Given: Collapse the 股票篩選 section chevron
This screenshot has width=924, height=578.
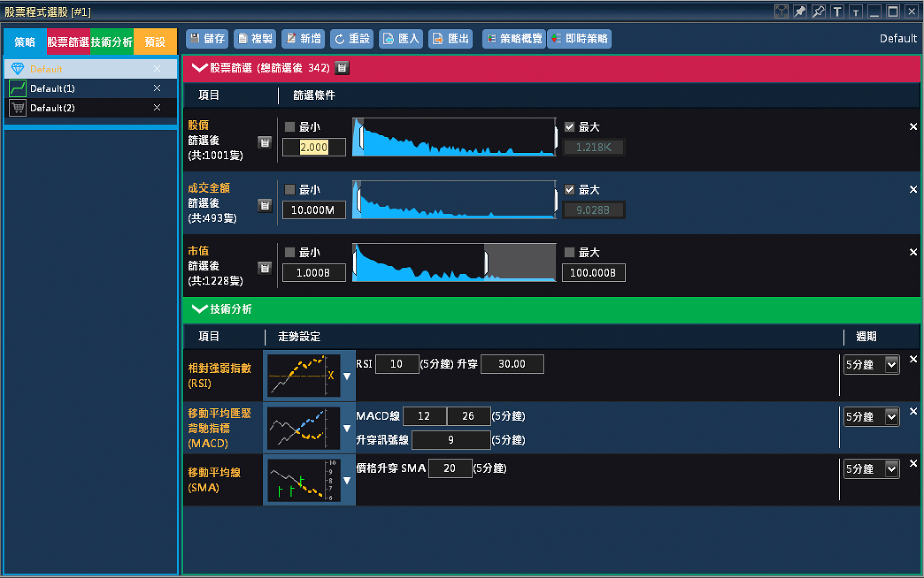Looking at the screenshot, I should click(x=199, y=67).
